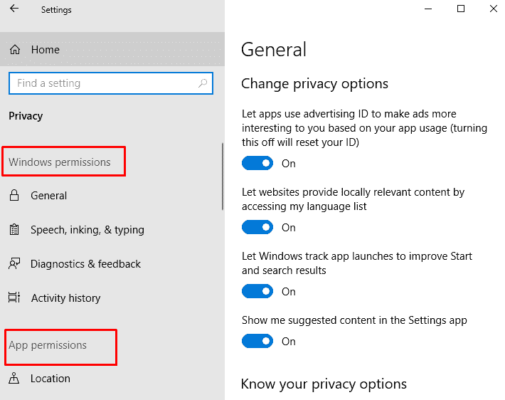
Task: Close the Settings window
Action: [x=493, y=9]
